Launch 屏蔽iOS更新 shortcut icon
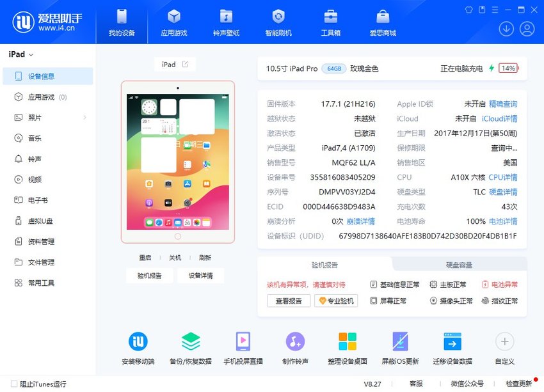 click(400, 341)
